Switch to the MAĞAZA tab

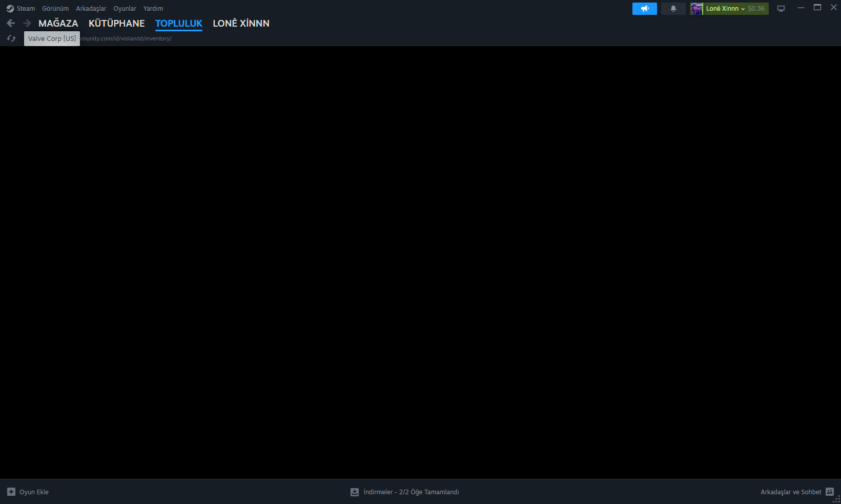[x=58, y=24]
